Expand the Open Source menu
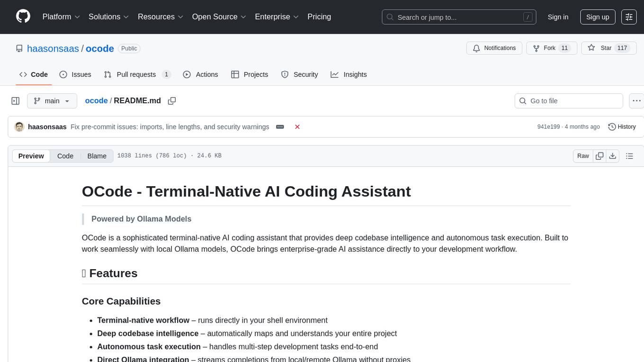The height and width of the screenshot is (362, 644). 219,17
